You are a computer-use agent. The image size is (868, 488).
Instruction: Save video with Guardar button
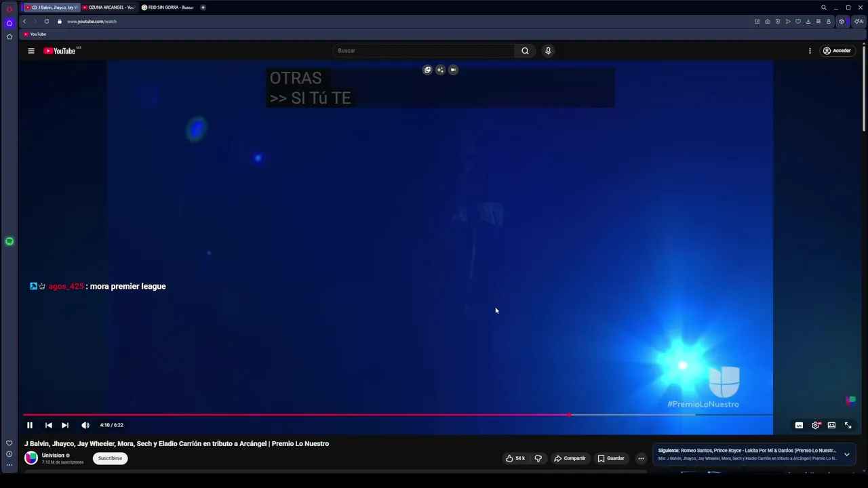pyautogui.click(x=611, y=458)
